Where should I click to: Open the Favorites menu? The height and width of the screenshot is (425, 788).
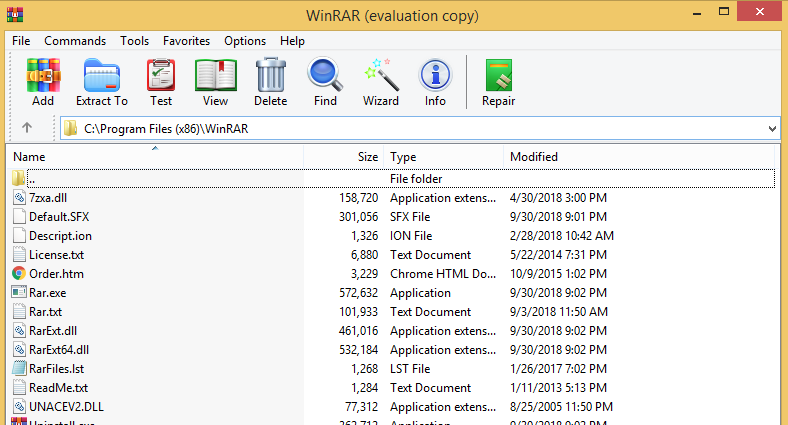click(187, 41)
